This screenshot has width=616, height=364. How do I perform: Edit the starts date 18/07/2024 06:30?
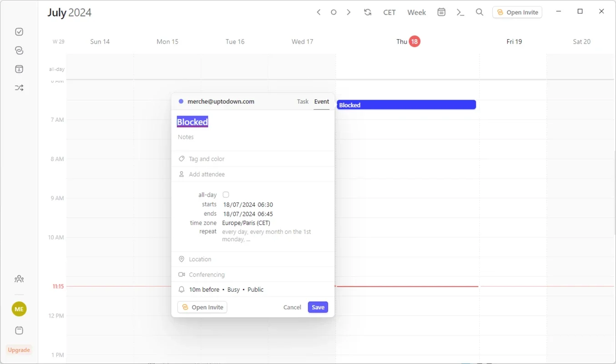[x=248, y=205]
